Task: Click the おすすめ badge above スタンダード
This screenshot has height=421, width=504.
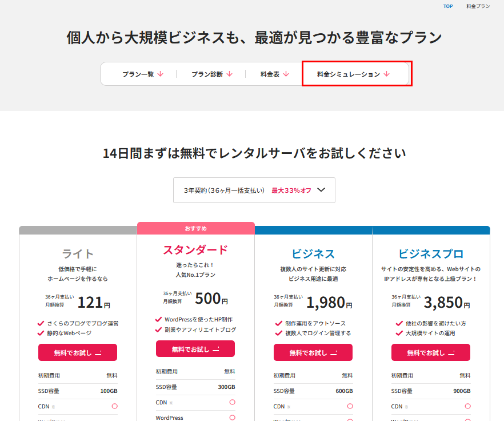Action: 195,228
